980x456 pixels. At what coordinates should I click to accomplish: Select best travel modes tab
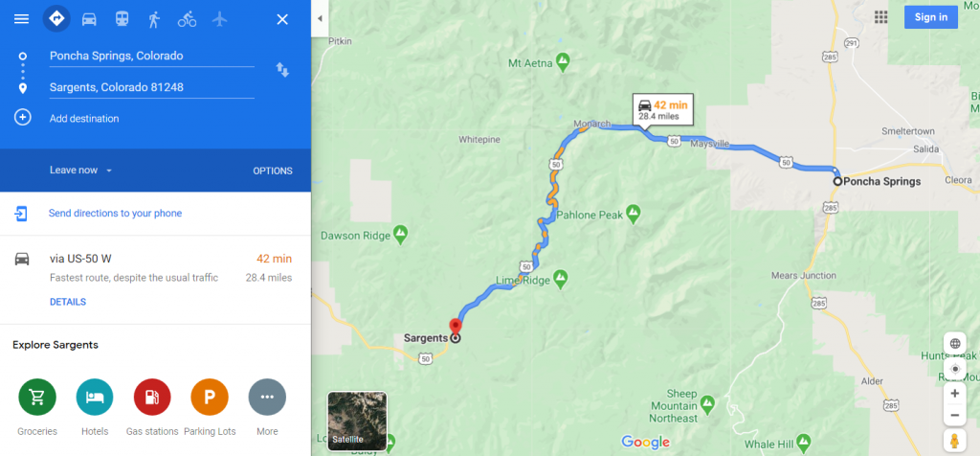[x=56, y=19]
